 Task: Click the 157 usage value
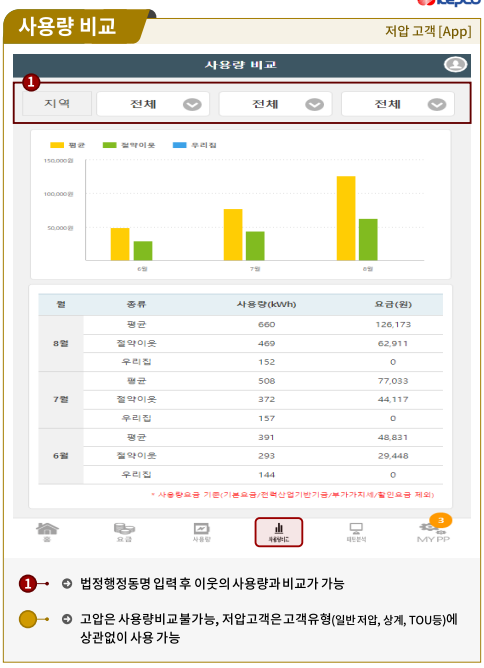pyautogui.click(x=267, y=418)
